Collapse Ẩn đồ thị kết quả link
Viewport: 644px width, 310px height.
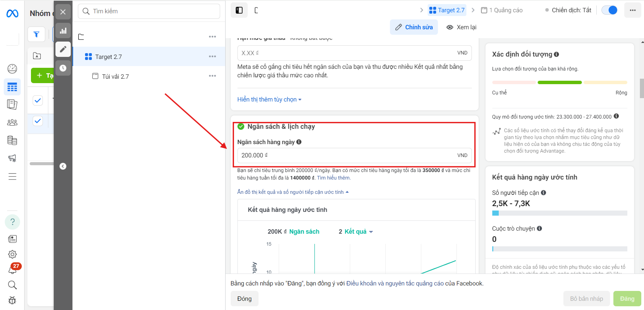click(x=293, y=192)
